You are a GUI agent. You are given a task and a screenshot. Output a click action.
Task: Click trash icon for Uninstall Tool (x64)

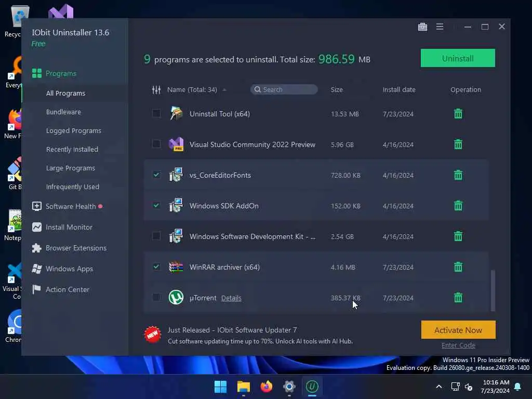[458, 114]
